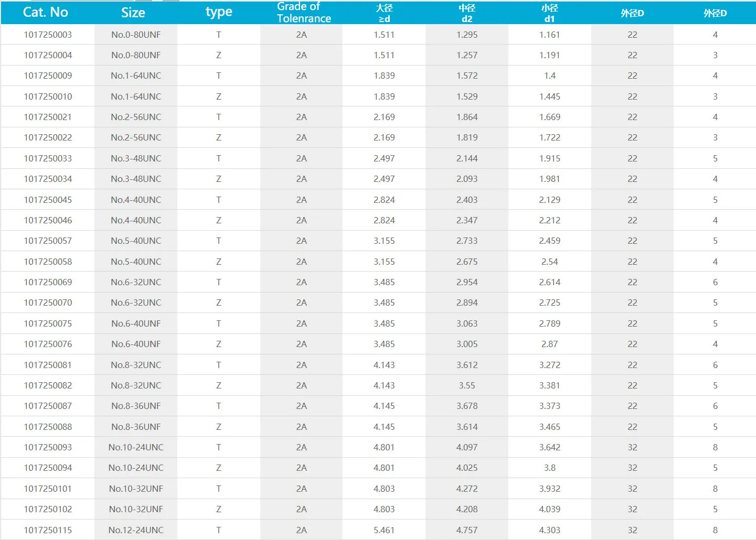Click the 小径 d1 column header

click(549, 13)
